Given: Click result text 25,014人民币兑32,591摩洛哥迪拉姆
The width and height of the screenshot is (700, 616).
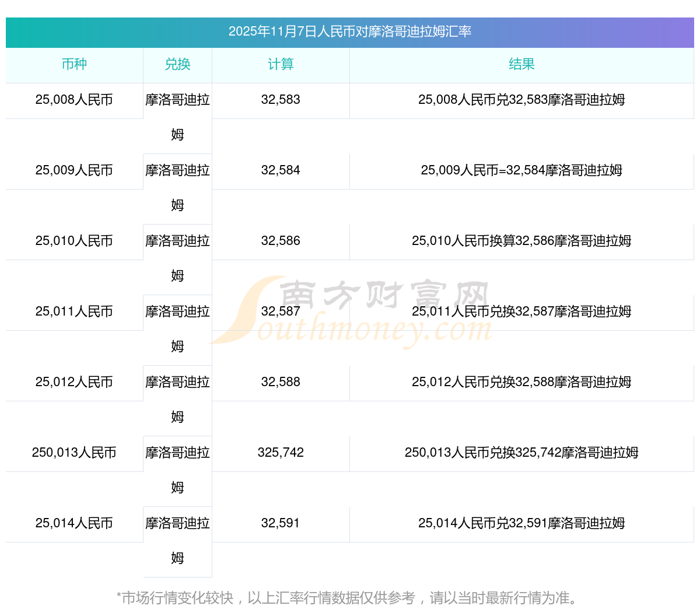Looking at the screenshot, I should [521, 523].
